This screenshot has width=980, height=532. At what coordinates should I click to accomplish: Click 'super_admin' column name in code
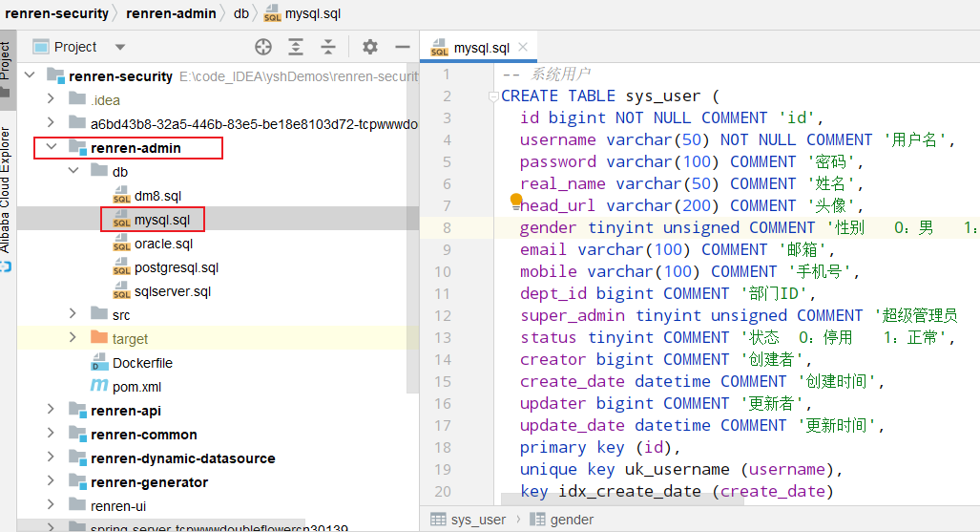pyautogui.click(x=573, y=315)
